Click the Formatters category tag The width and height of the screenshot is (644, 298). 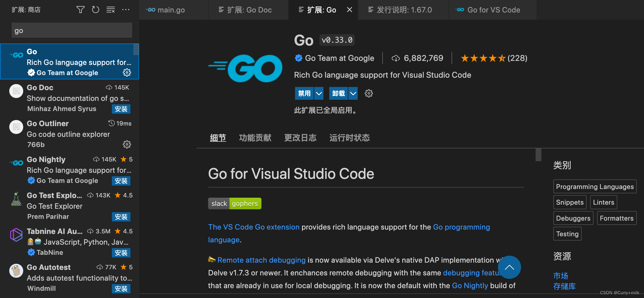[x=617, y=218]
